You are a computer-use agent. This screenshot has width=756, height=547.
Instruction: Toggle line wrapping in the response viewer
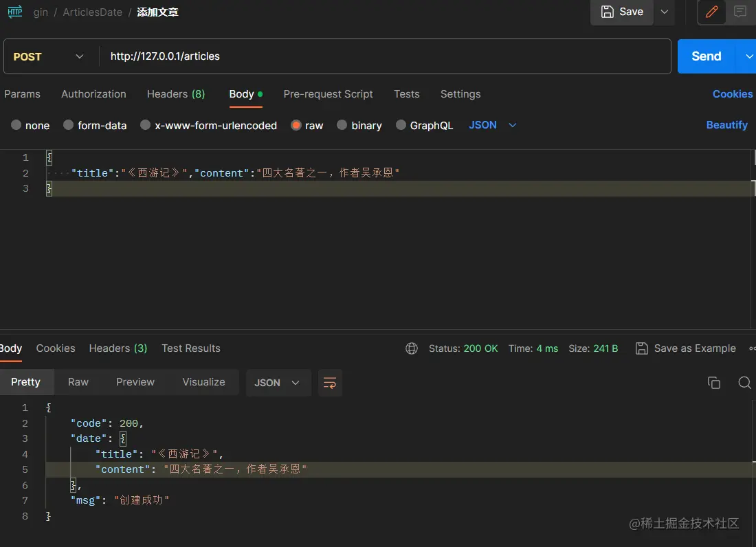[330, 383]
